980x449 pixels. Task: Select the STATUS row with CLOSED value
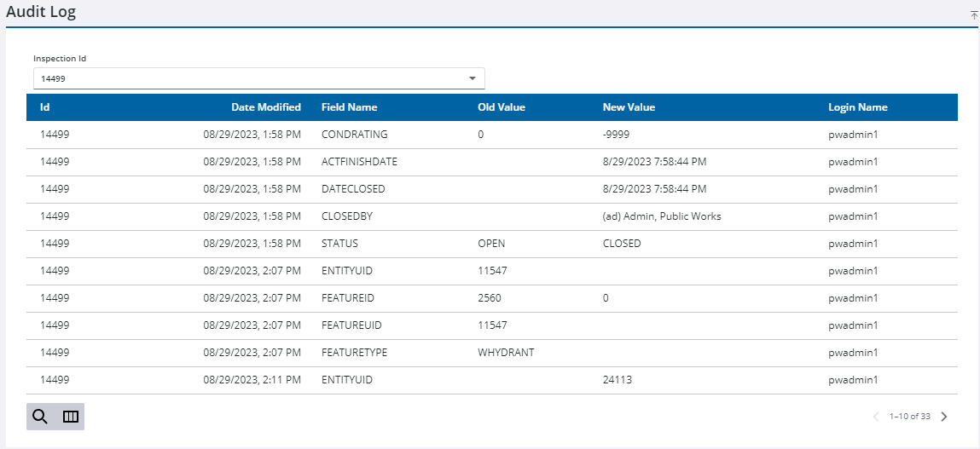click(x=492, y=245)
